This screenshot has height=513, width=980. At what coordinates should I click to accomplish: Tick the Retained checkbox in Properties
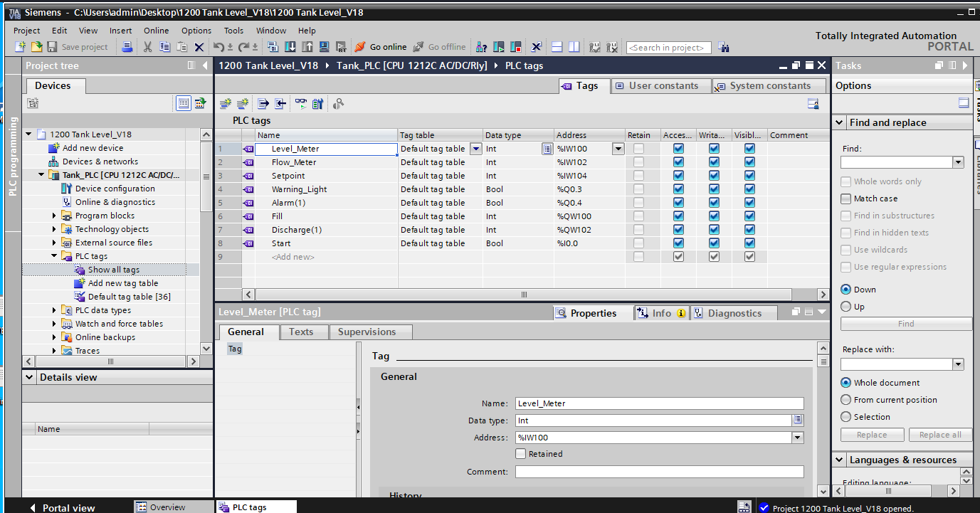coord(520,454)
